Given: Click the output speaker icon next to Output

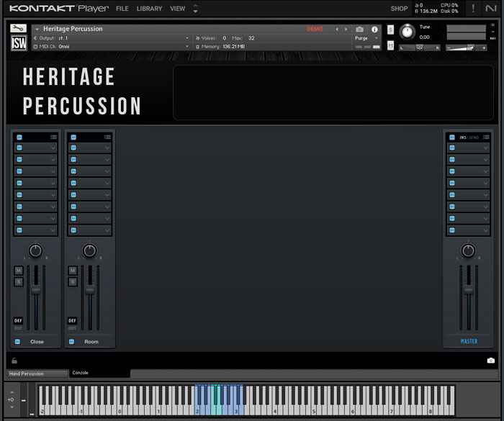Looking at the screenshot, I should point(35,38).
